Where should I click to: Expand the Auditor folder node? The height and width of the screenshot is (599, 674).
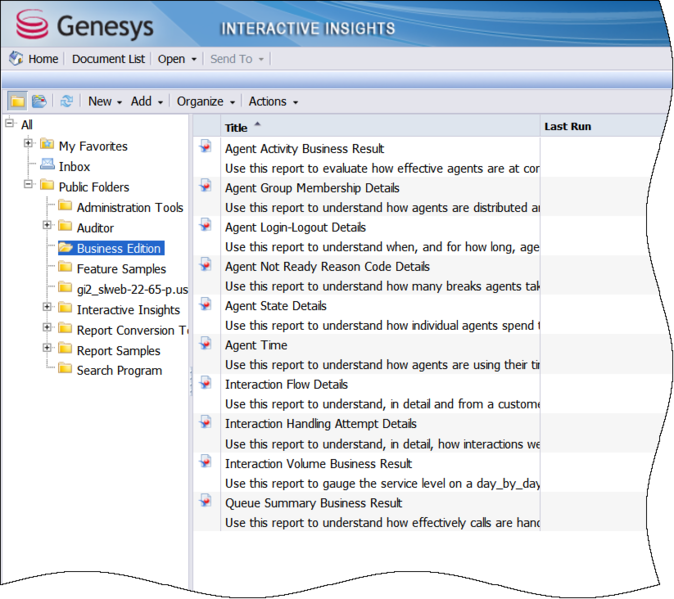click(x=47, y=226)
